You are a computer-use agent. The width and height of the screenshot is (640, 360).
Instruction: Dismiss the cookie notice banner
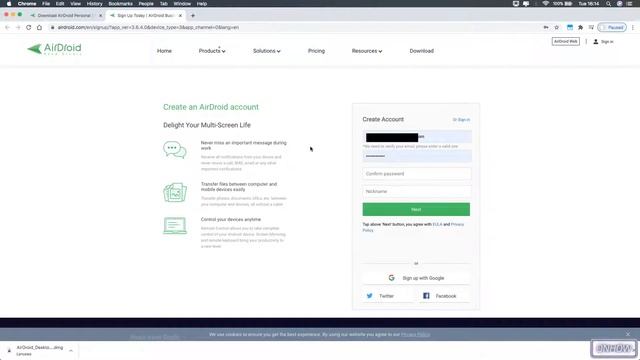point(628,334)
